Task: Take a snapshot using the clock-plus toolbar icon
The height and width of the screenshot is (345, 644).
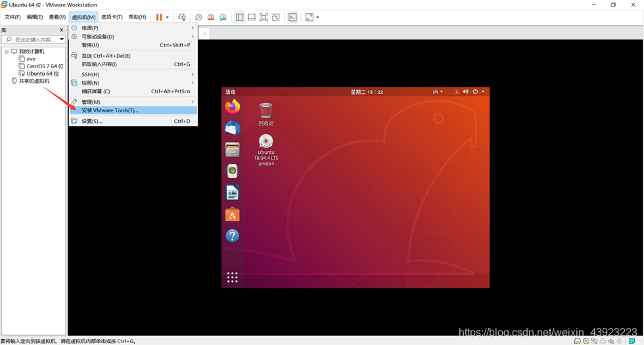Action: 198,17
